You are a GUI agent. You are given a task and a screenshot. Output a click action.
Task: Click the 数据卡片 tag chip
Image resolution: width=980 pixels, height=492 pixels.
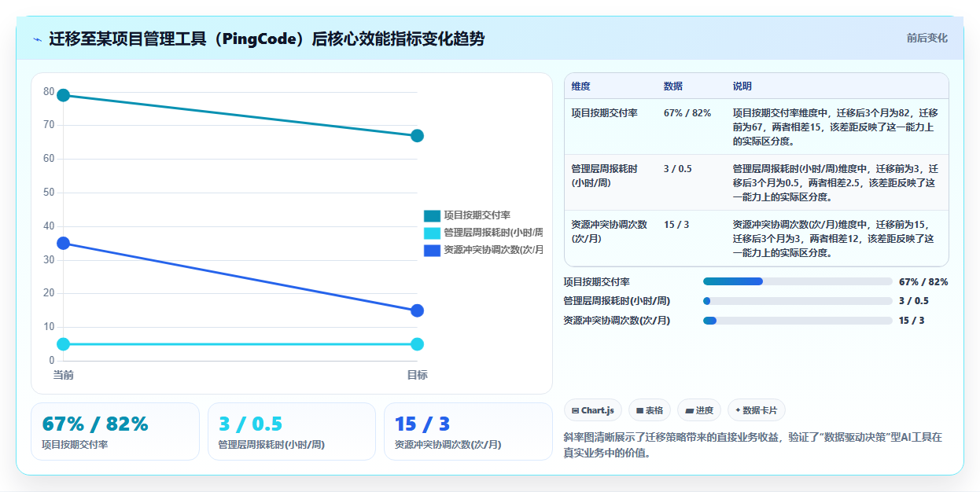(757, 410)
